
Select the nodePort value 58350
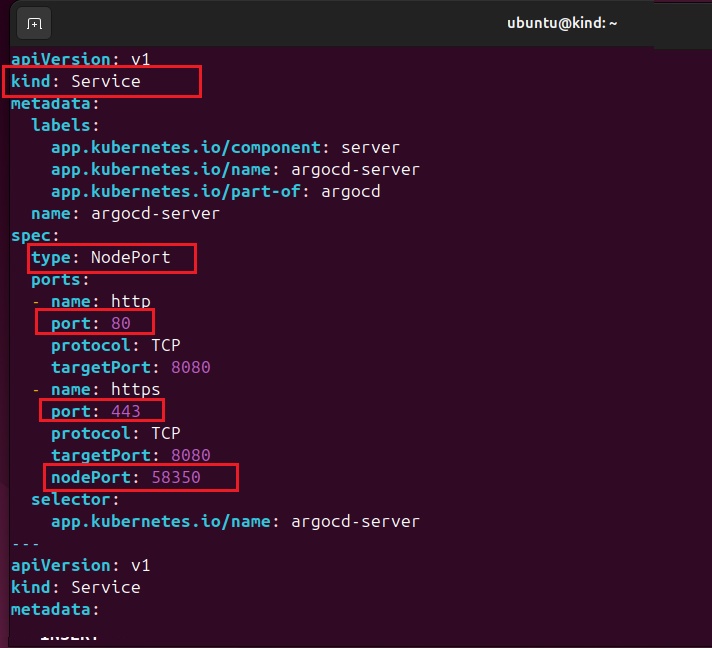175,477
